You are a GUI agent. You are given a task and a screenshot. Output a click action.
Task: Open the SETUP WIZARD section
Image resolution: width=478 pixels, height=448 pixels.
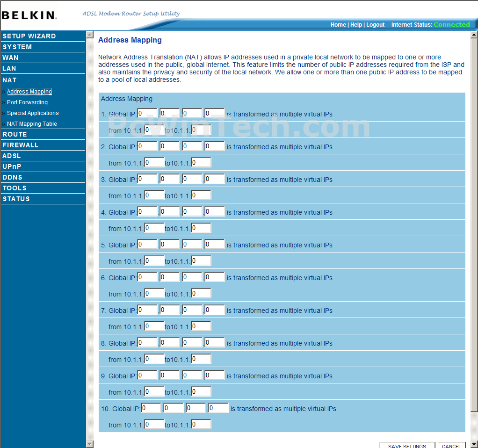click(x=29, y=36)
